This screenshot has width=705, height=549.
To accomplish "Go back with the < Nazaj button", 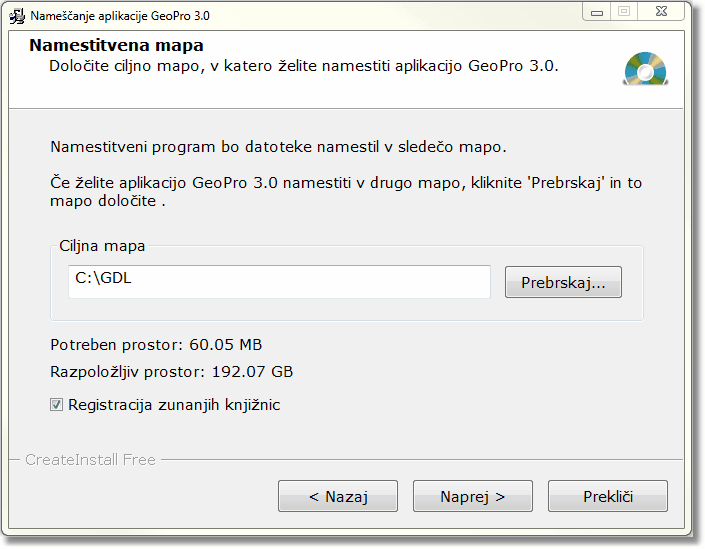I will [338, 496].
